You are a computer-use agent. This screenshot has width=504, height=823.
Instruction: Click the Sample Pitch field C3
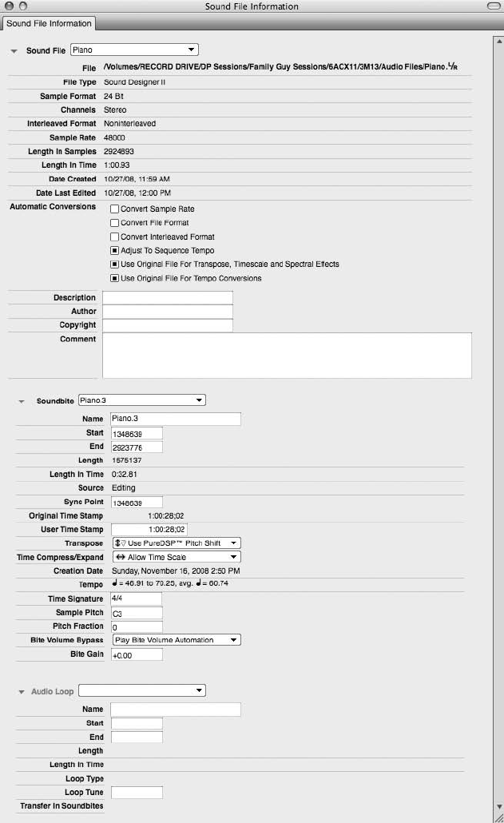coord(137,613)
